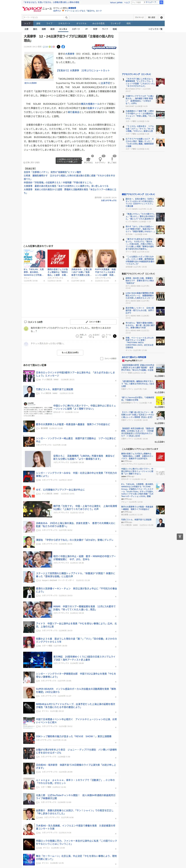Select the エンタメ category

coord(63,29)
